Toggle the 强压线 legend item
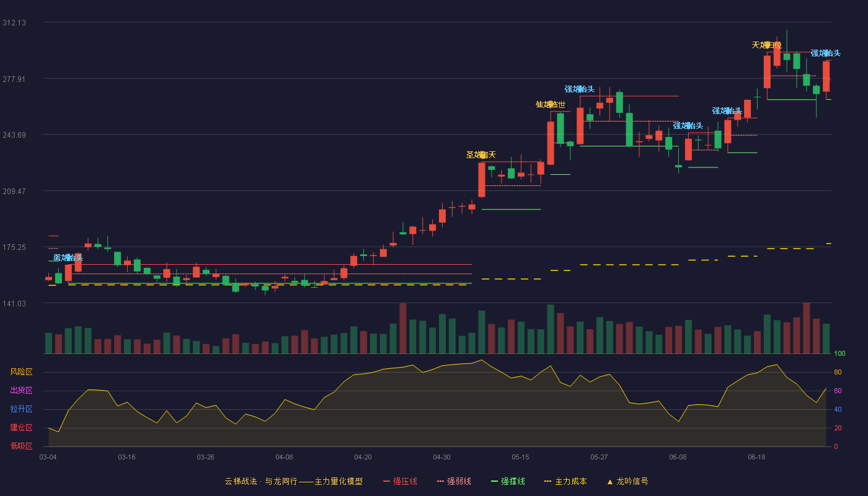This screenshot has height=496, width=868. 400,481
